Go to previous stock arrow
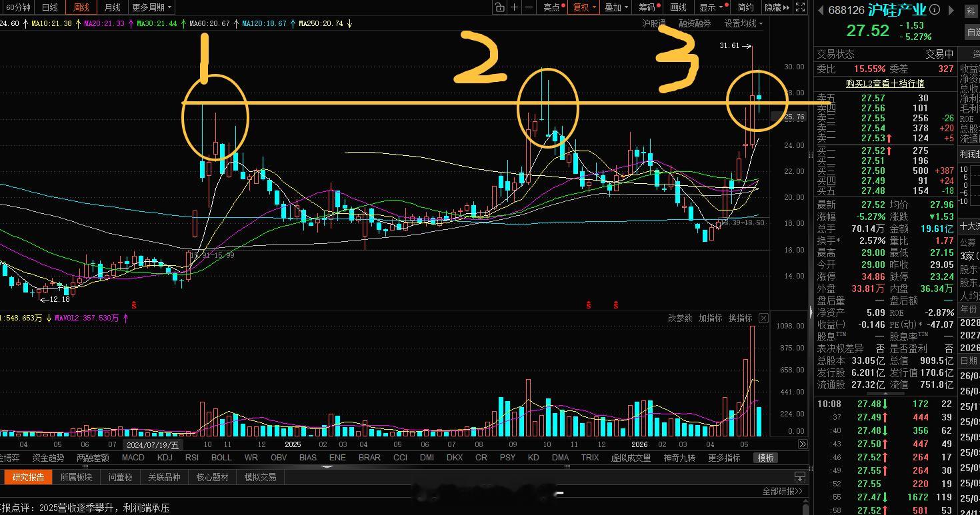Image resolution: width=980 pixels, height=515 pixels. coord(821,10)
